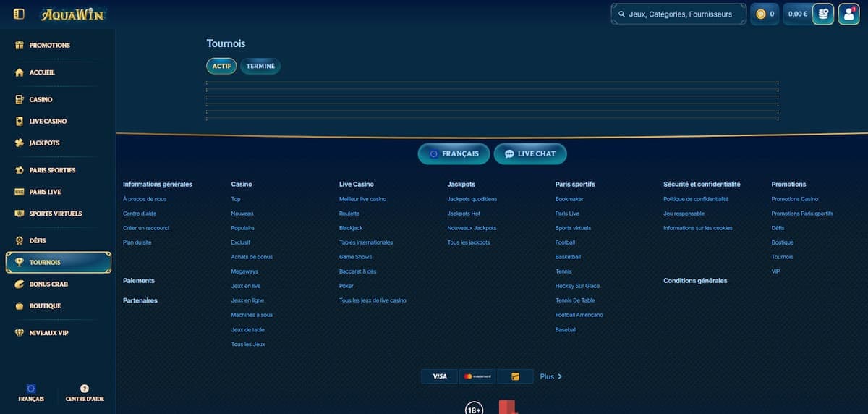Click the gold coin points balance

pyautogui.click(x=765, y=14)
